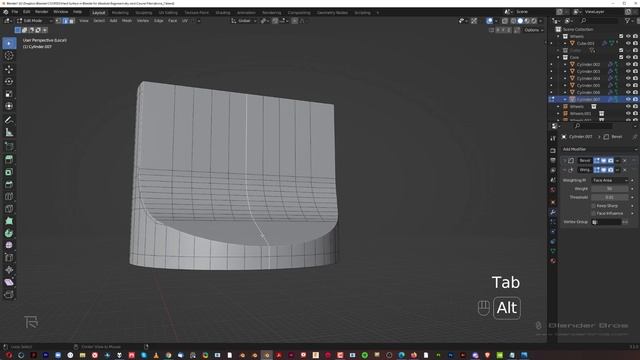This screenshot has width=640, height=360.
Task: Switch to the Shading workspace tab
Action: tap(223, 13)
